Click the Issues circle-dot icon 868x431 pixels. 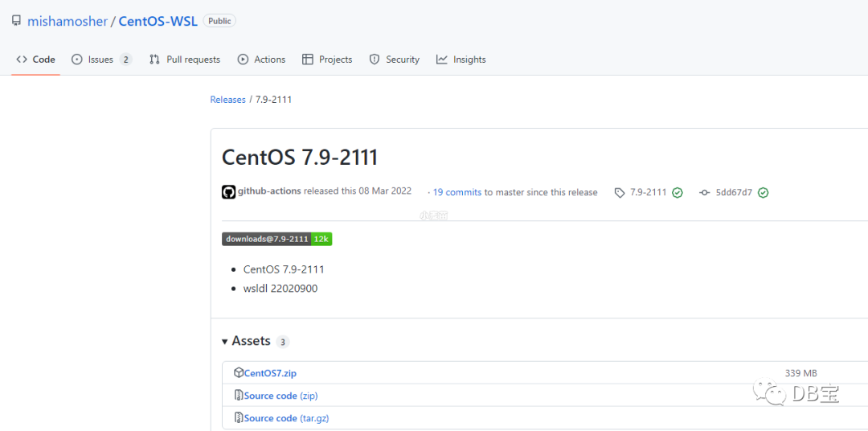point(77,60)
